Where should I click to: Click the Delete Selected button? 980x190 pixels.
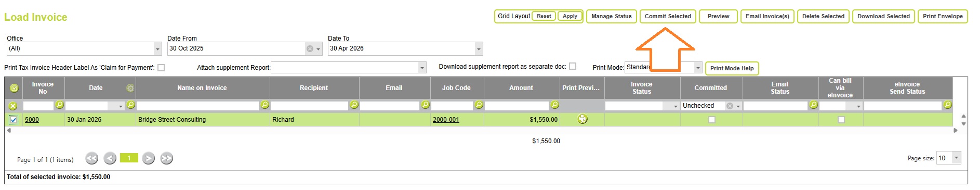click(x=824, y=16)
